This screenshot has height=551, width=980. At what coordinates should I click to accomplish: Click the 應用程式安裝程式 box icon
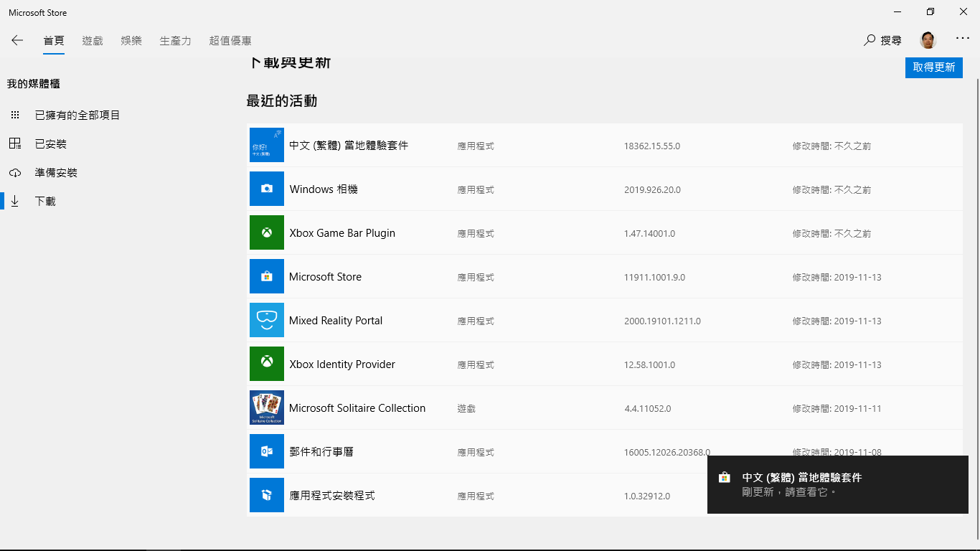click(267, 495)
